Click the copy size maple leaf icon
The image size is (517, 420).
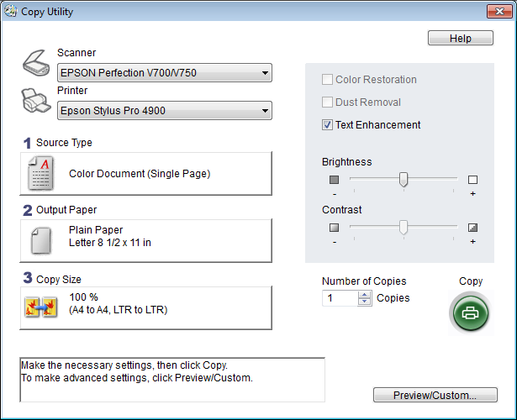click(41, 307)
